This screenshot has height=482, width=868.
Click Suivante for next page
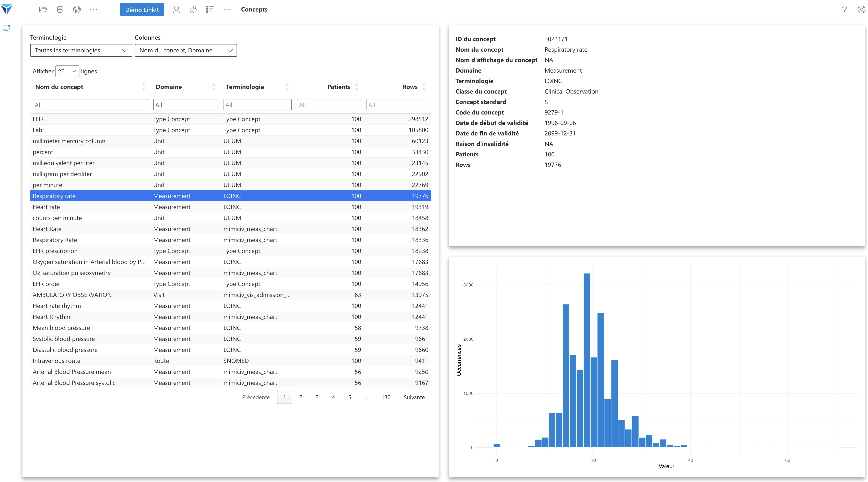[414, 397]
